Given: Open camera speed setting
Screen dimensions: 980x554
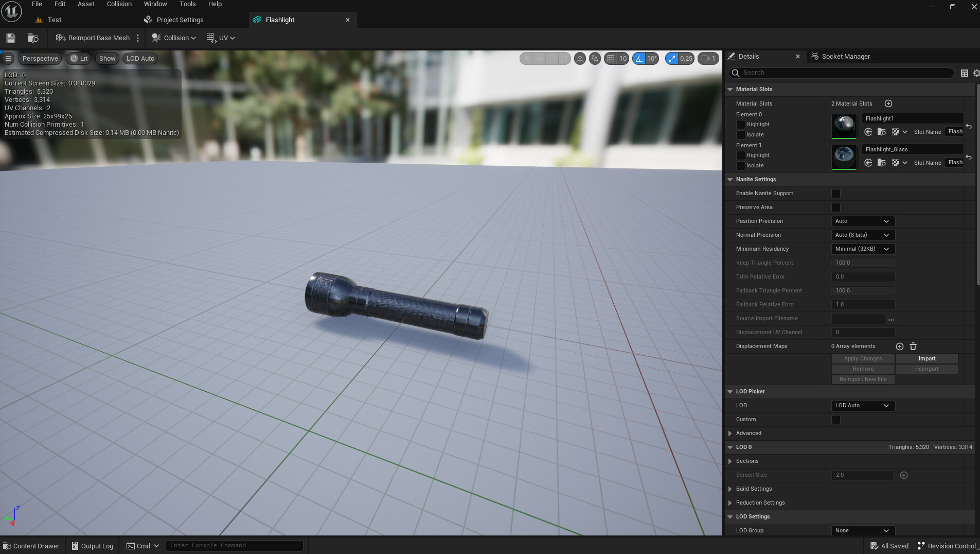Looking at the screenshot, I should point(708,59).
